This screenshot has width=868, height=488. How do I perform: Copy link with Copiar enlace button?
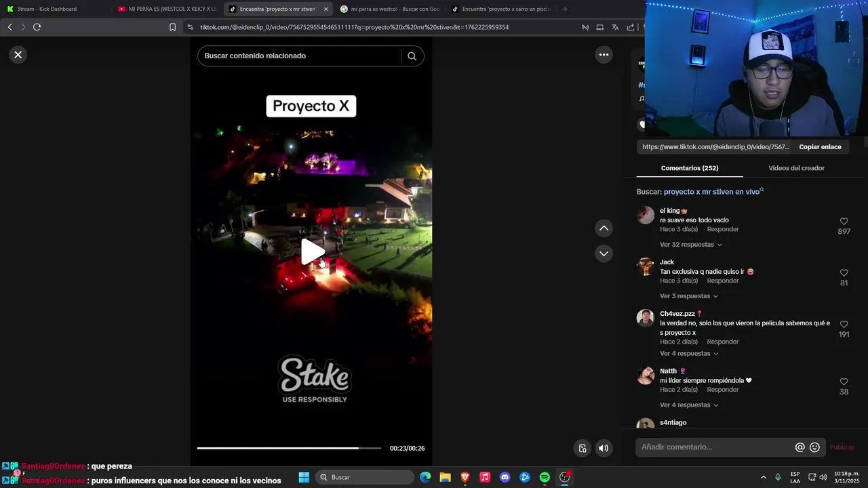(820, 147)
